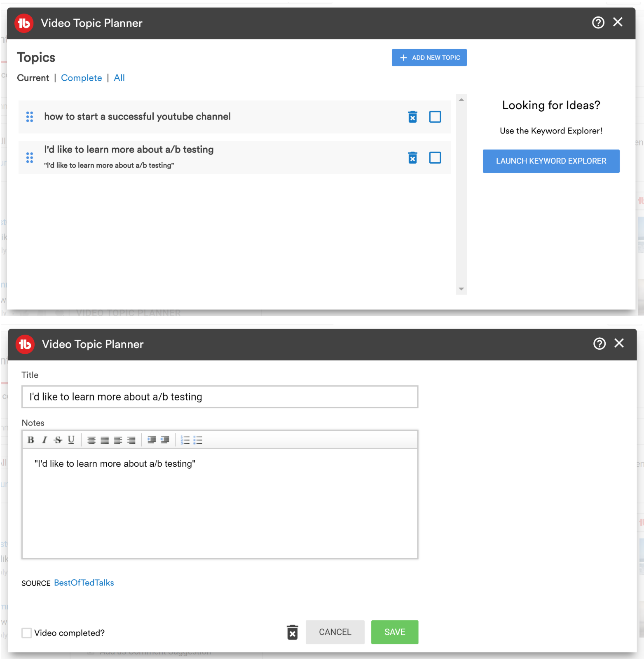This screenshot has height=664, width=644.
Task: Open help in the top Video Topic Planner header
Action: [598, 23]
